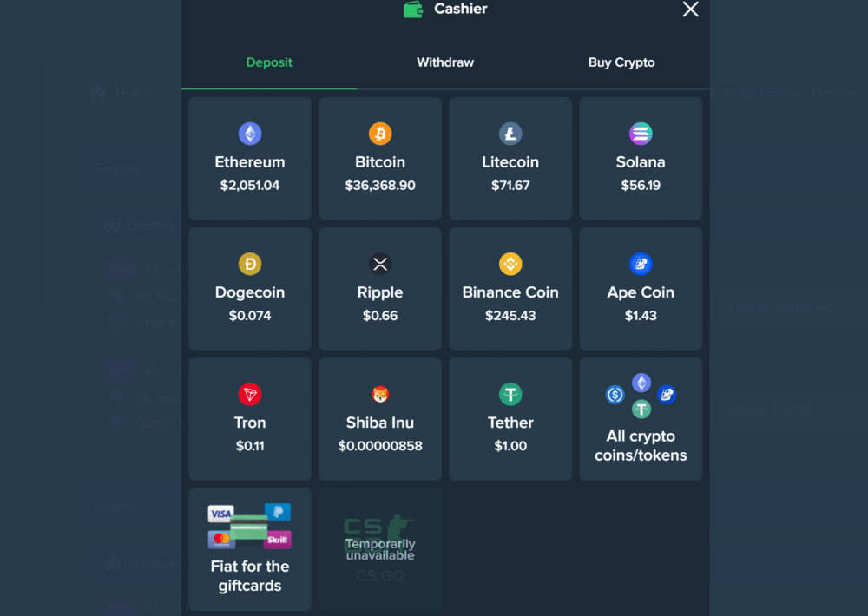Click the Shiba Inu price $0.00000858
Viewport: 868px width, 616px height.
380,446
